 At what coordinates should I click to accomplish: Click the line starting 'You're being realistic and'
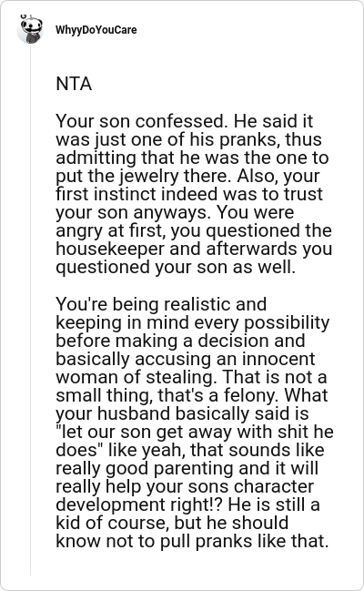(x=161, y=304)
